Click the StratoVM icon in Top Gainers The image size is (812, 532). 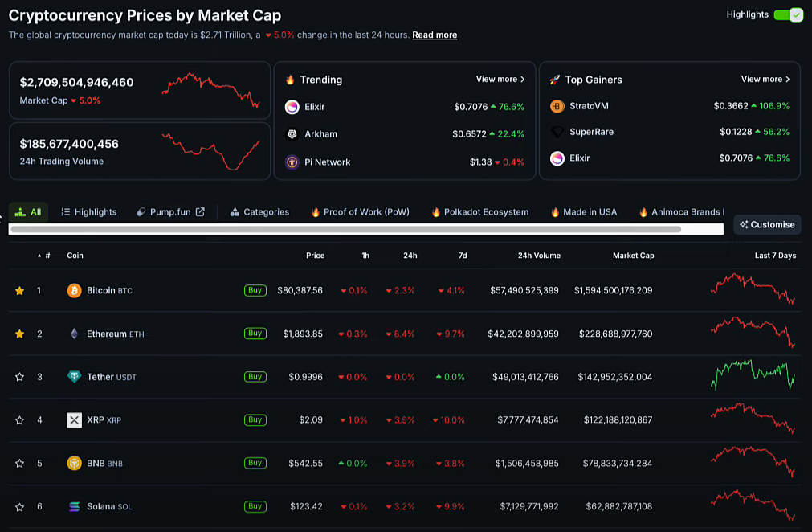(x=557, y=106)
